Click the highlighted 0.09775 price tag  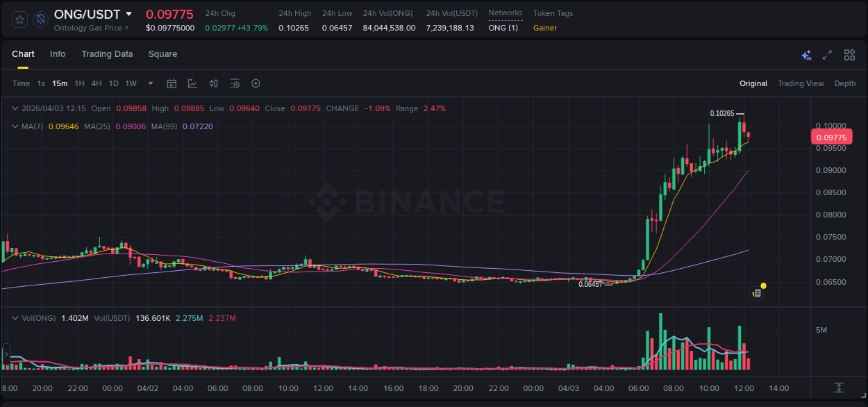pyautogui.click(x=831, y=137)
